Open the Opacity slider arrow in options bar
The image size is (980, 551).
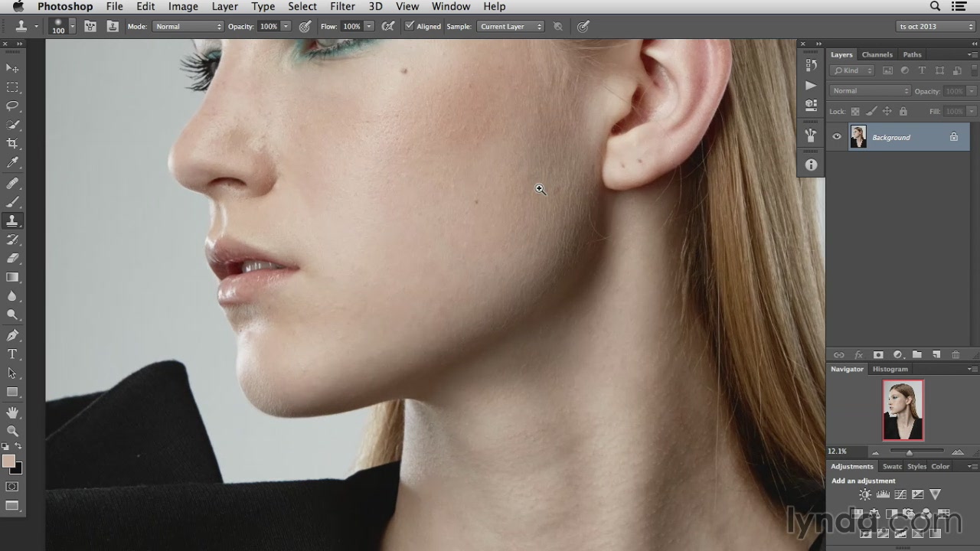click(x=286, y=26)
